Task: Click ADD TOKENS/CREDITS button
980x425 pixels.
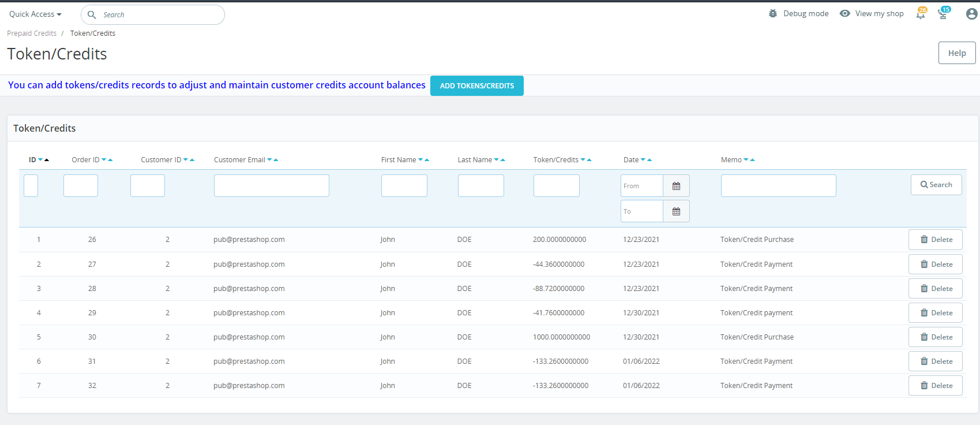Action: [477, 85]
